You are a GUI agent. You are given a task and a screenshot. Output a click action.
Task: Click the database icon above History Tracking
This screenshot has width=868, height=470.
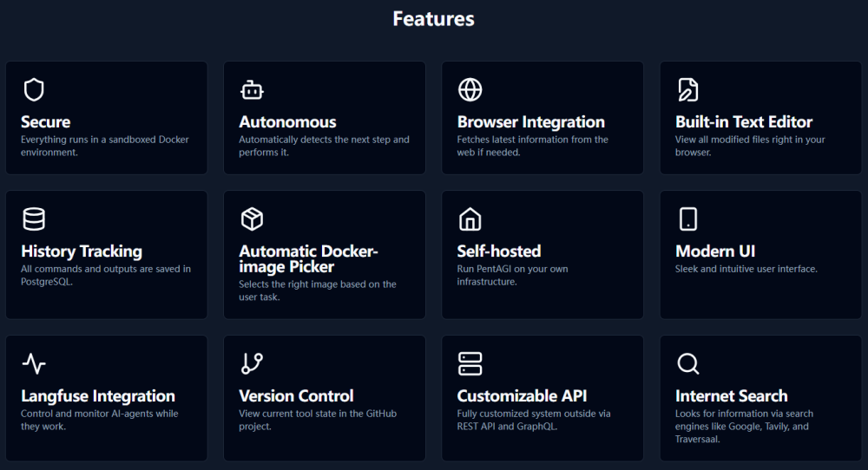(x=34, y=219)
